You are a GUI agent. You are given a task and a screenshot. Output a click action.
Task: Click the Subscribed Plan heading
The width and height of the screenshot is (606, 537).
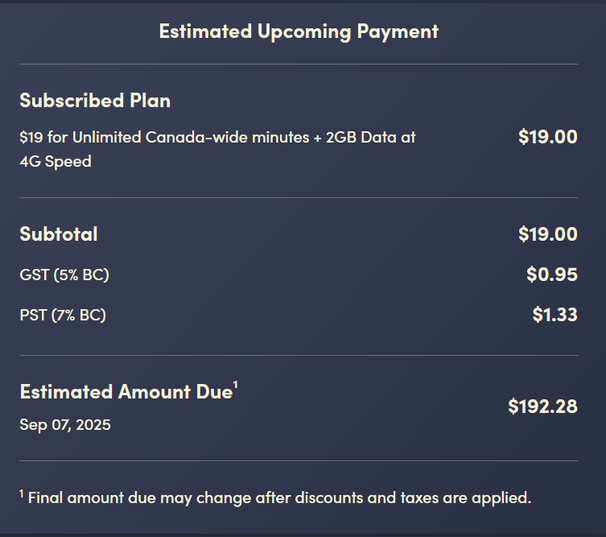point(95,101)
